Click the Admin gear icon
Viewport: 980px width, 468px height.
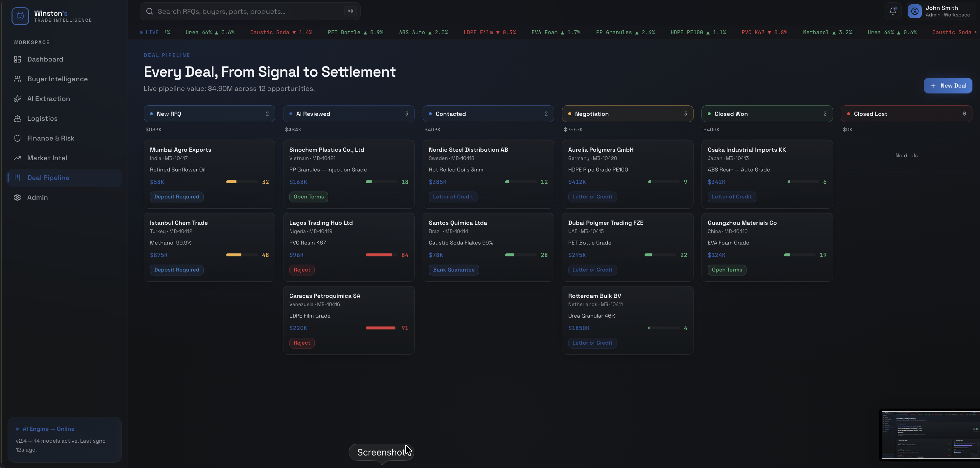click(x=17, y=197)
